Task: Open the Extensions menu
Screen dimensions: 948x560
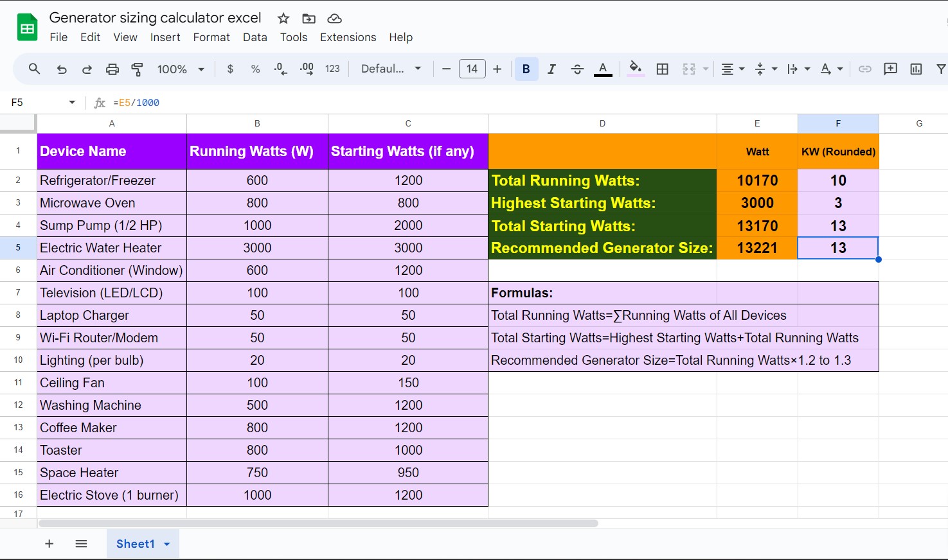Action: [348, 37]
